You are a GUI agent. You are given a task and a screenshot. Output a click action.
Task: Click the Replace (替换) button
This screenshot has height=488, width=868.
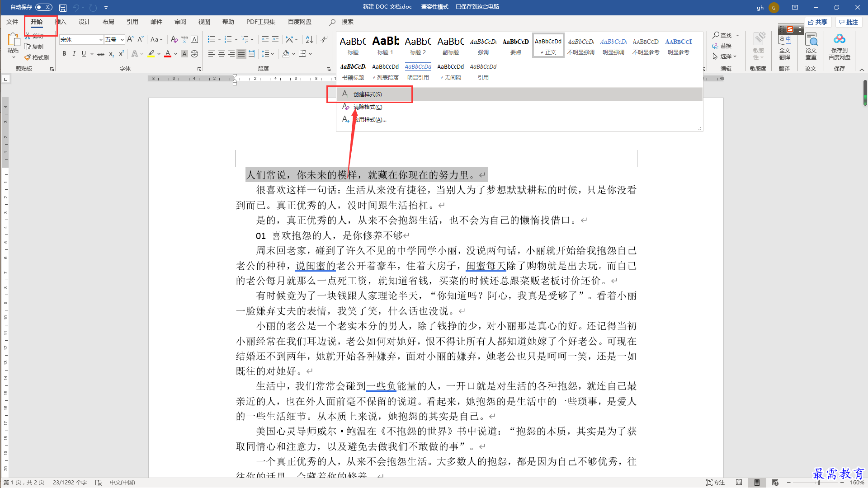tap(722, 46)
